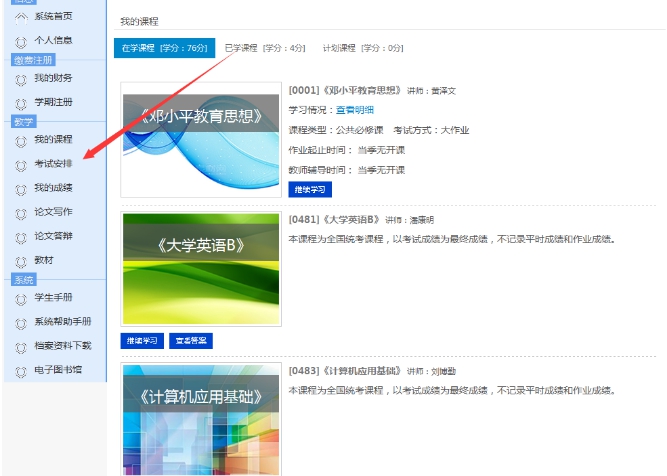This screenshot has height=476, width=667.
Task: Click the icon next to 我的财务
Action: (21, 80)
